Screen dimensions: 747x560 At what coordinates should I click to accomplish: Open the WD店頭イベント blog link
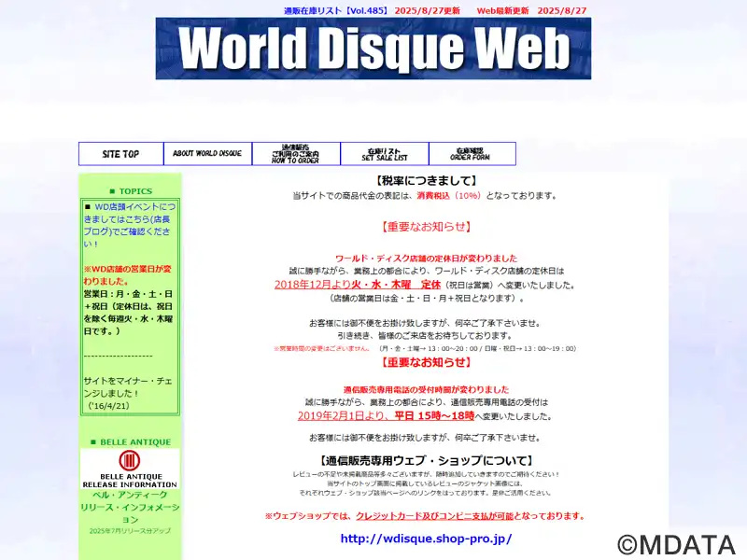pyautogui.click(x=130, y=225)
